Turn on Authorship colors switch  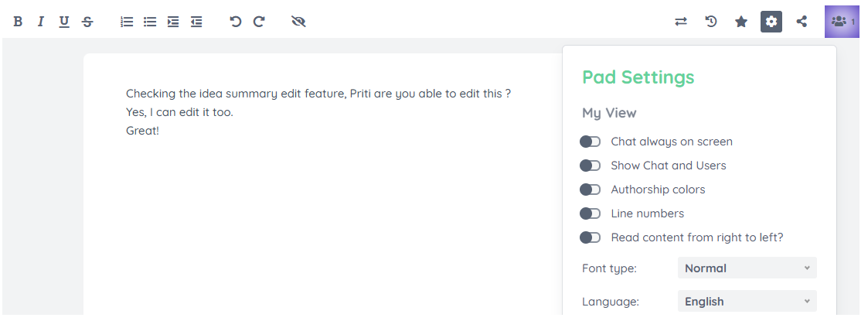click(590, 190)
